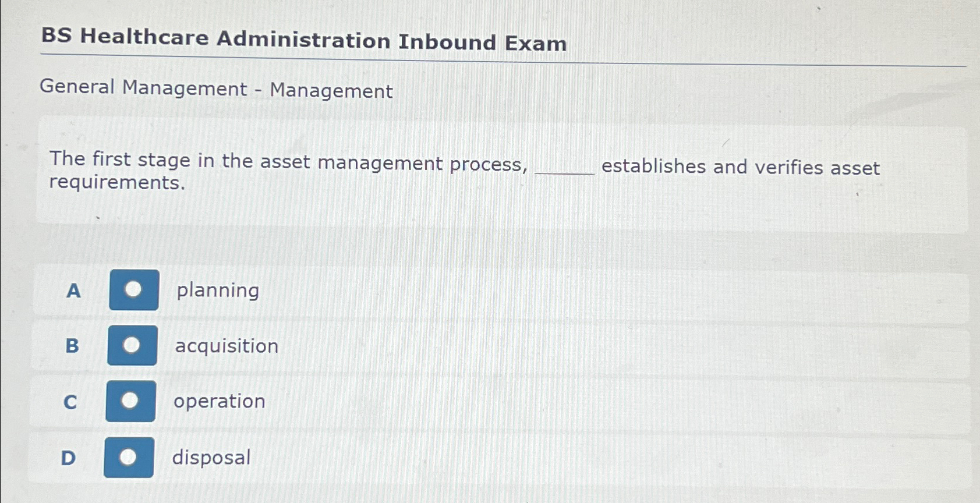This screenshot has height=503, width=980.
Task: Choose answer text operation
Action: click(218, 401)
